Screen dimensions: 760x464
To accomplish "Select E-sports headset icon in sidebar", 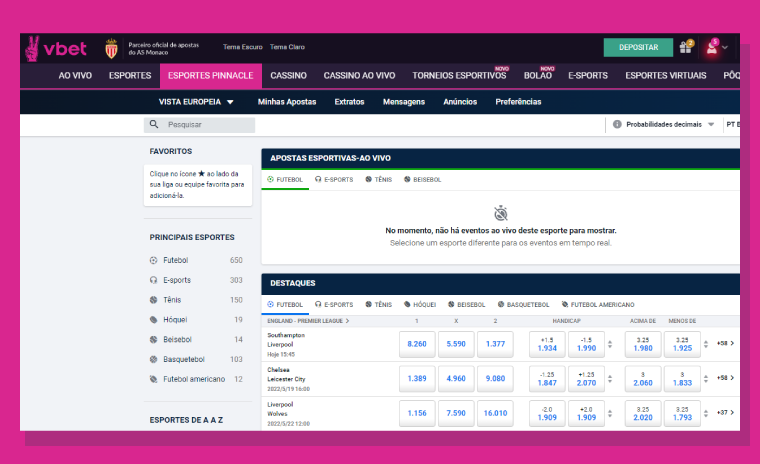I will [x=154, y=280].
